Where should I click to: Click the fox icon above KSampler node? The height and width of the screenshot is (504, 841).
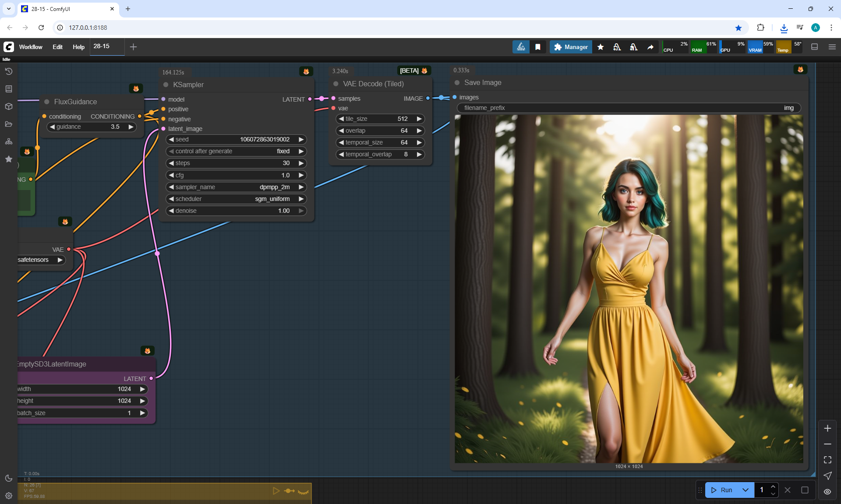tap(306, 71)
